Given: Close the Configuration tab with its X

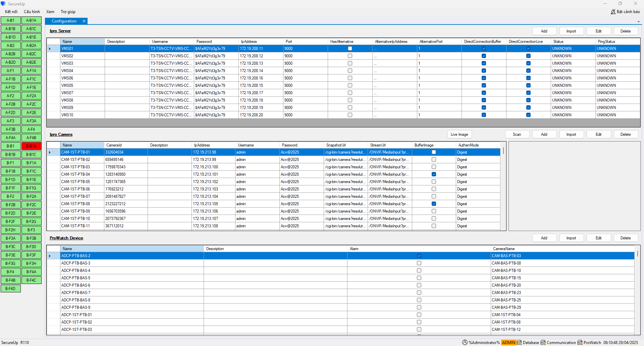Looking at the screenshot, I should click(x=84, y=21).
